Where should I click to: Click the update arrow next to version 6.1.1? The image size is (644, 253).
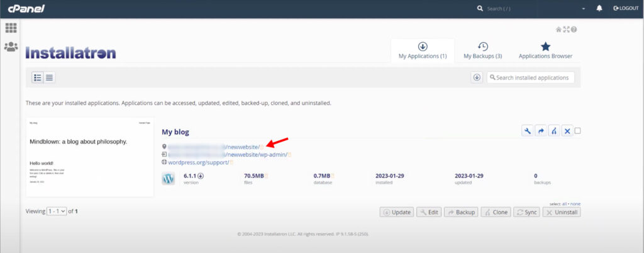(x=201, y=176)
